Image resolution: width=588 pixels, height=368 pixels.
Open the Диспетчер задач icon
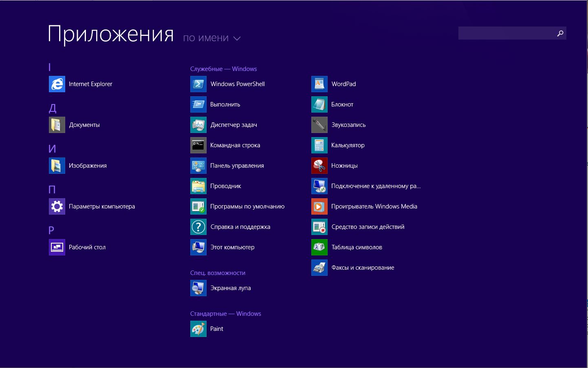pyautogui.click(x=198, y=125)
